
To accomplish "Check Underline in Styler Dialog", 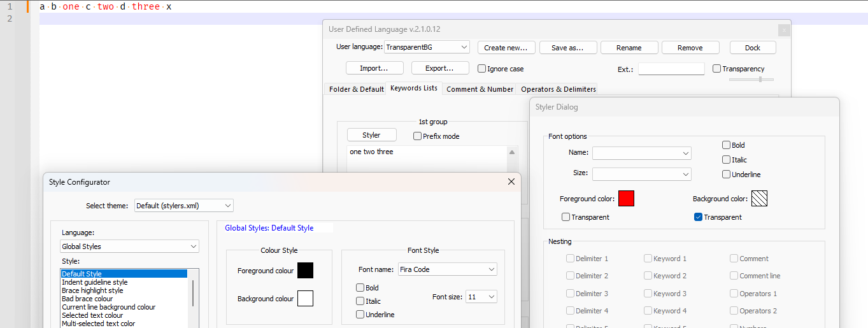I will click(x=727, y=175).
